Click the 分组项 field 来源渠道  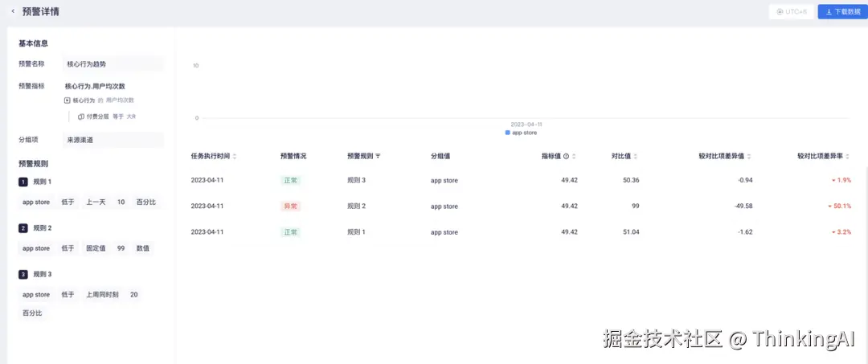(x=113, y=140)
